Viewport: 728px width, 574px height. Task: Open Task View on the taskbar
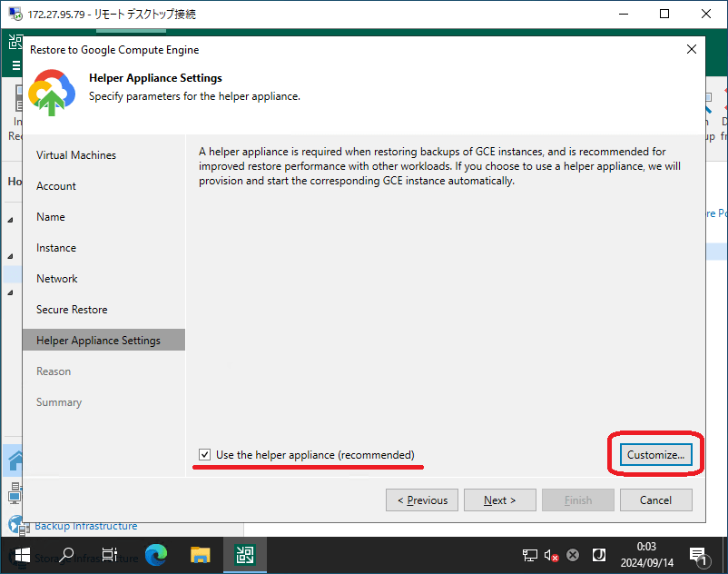pyautogui.click(x=110, y=555)
